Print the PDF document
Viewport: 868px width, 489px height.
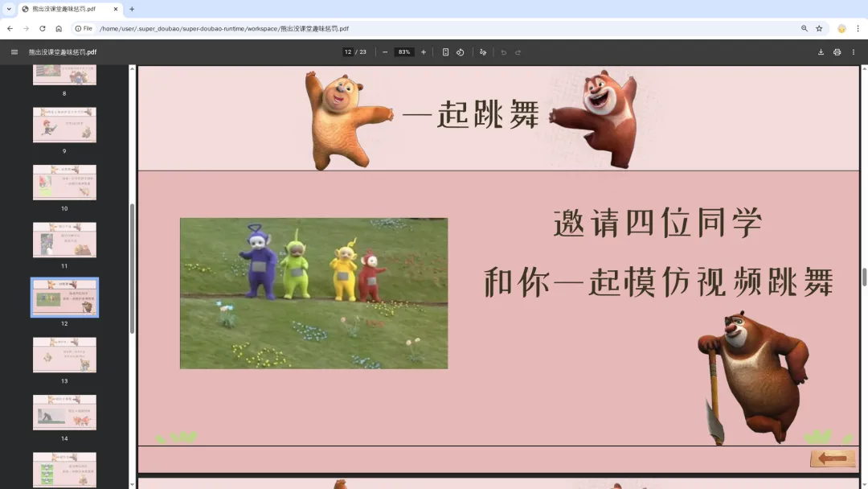pos(837,52)
